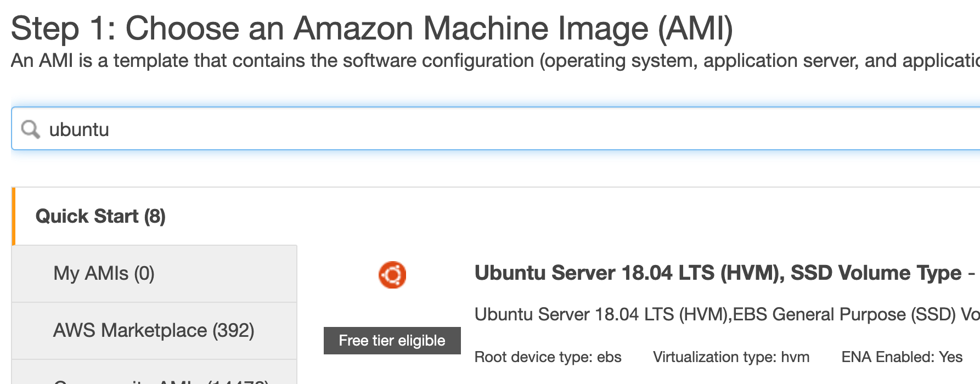The image size is (980, 384).
Task: Click the Virtualization type: hvm text
Action: click(731, 357)
